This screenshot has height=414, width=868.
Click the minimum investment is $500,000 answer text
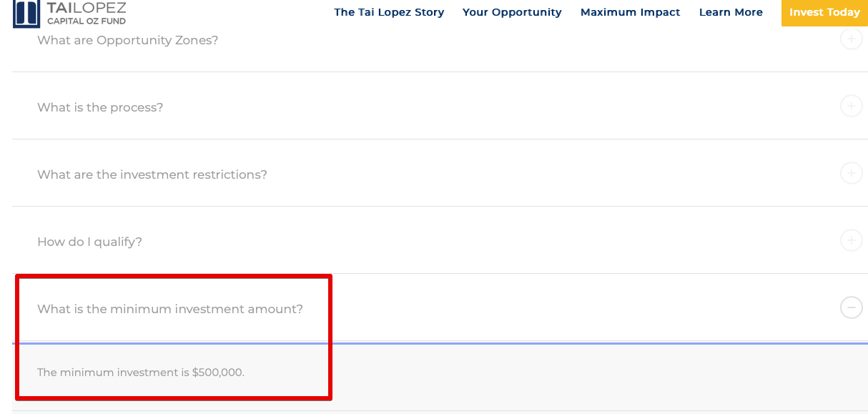click(x=141, y=373)
